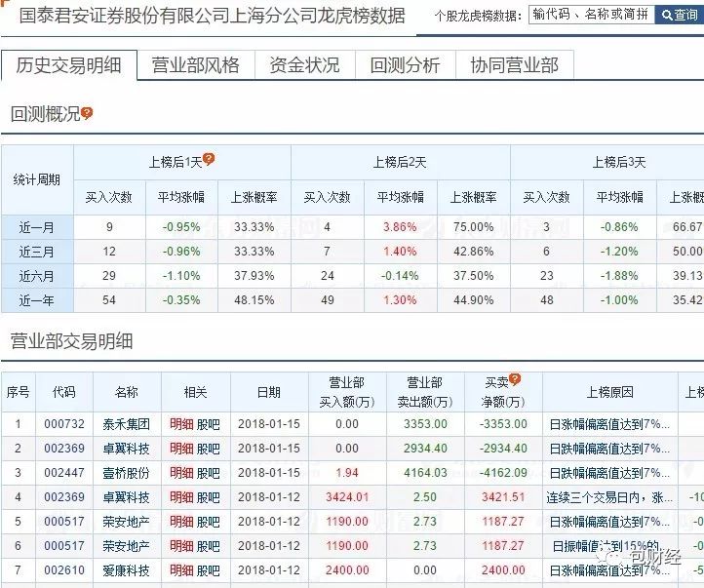Open 明细 for 卓翼科技 dated 2018-01-12

[181, 497]
